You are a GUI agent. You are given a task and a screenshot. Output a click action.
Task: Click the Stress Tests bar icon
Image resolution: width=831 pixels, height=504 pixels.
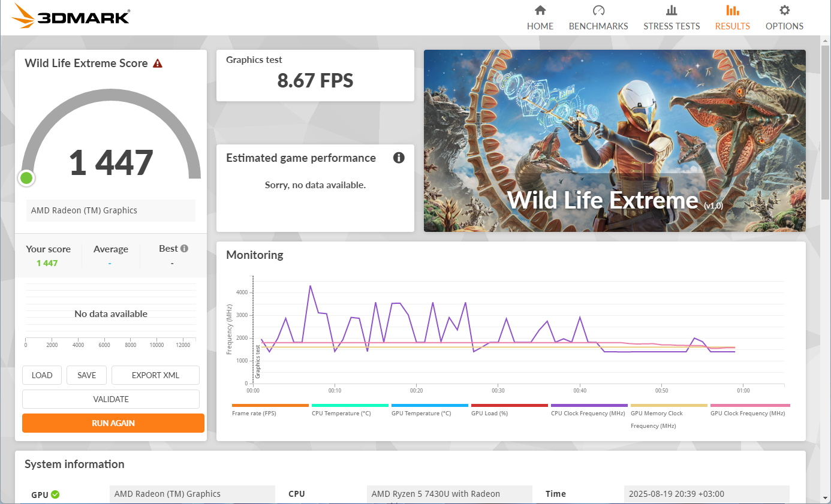point(672,10)
